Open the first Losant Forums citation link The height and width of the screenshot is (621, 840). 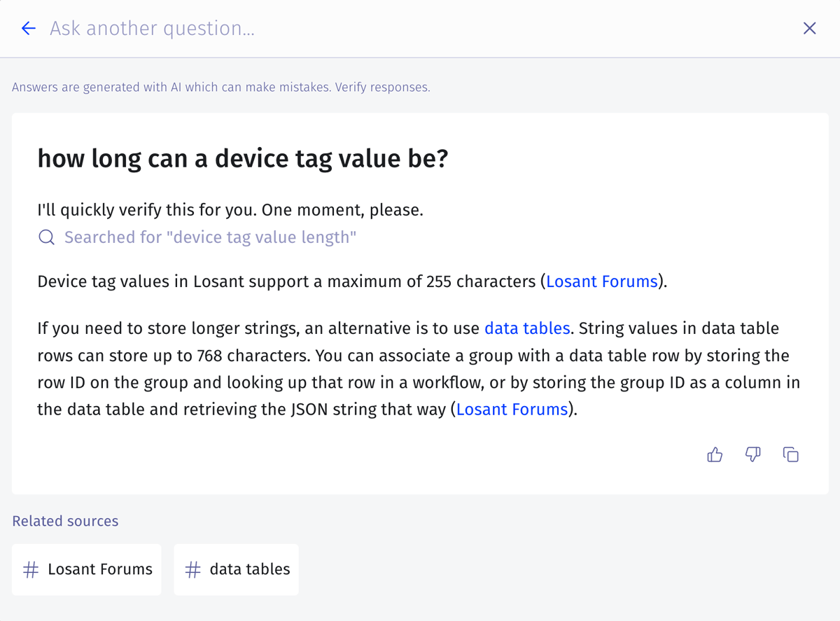[601, 281]
